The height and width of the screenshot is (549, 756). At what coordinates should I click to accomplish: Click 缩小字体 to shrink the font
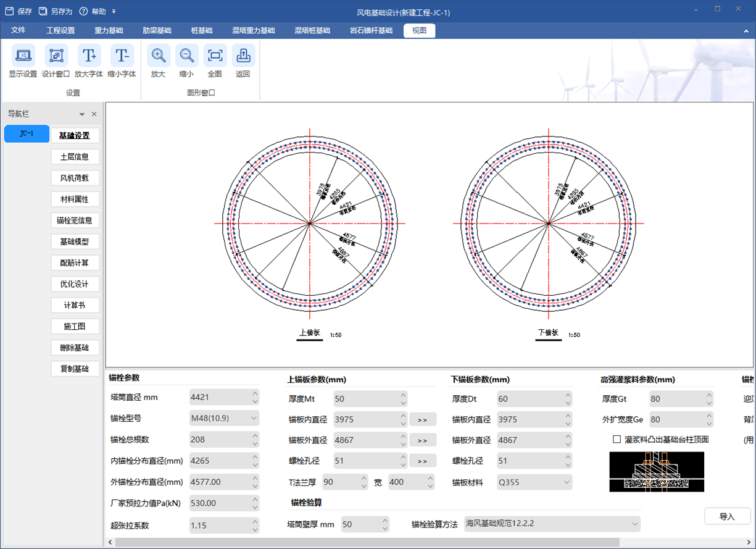122,56
